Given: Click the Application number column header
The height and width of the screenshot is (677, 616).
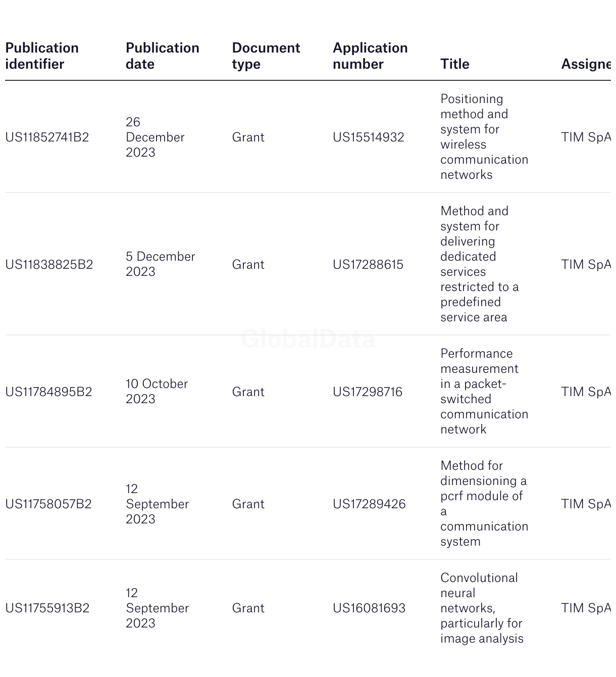Looking at the screenshot, I should tap(370, 56).
